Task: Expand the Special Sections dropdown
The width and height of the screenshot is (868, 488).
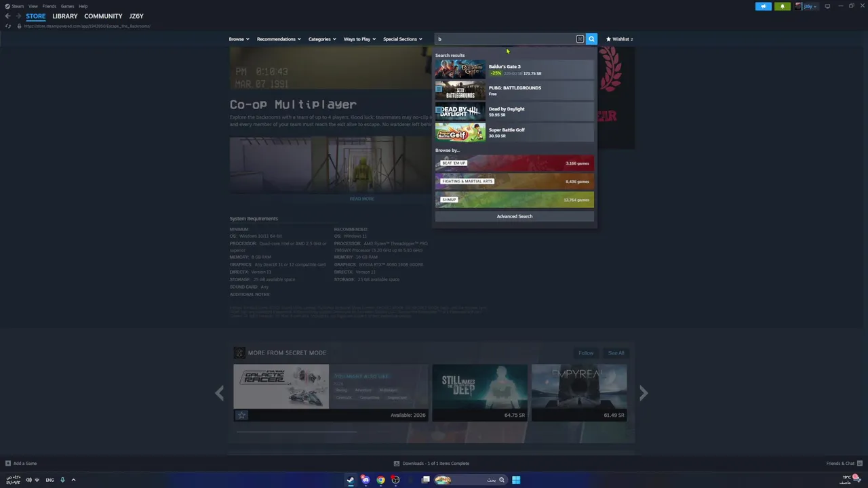Action: tap(403, 39)
